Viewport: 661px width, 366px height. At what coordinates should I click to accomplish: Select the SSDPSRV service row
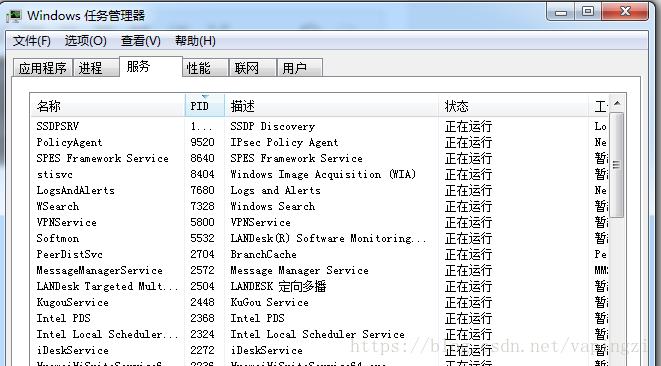coord(320,126)
